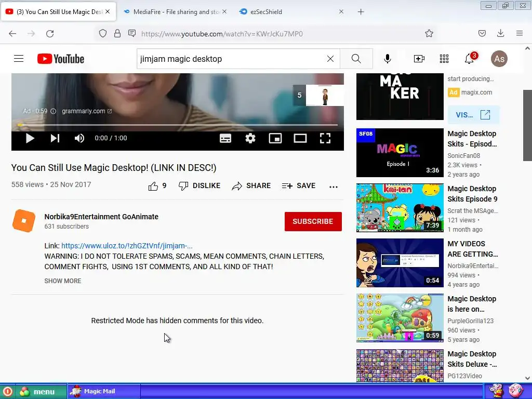Open Norbika9Entertainment GoAnimate channel name
This screenshot has width=532, height=399.
click(101, 217)
